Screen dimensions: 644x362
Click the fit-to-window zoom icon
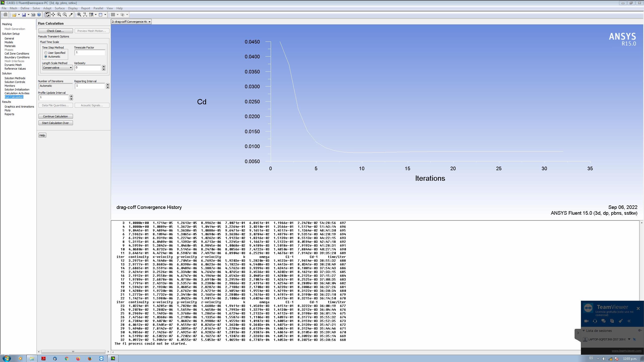tap(79, 15)
